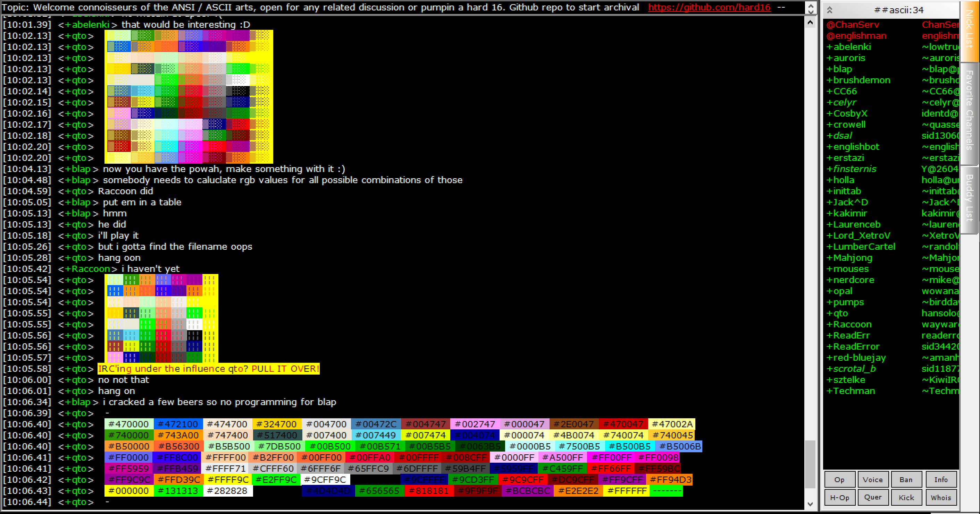Select +sztelke in nick list
The height and width of the screenshot is (514, 980).
click(845, 380)
